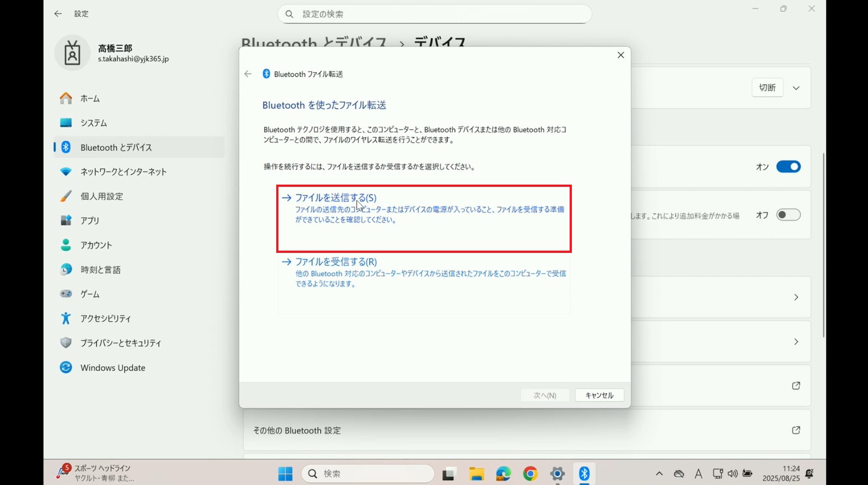868x485 pixels.
Task: Open the external link for その他の Bluetooth 設定
Action: coord(796,430)
